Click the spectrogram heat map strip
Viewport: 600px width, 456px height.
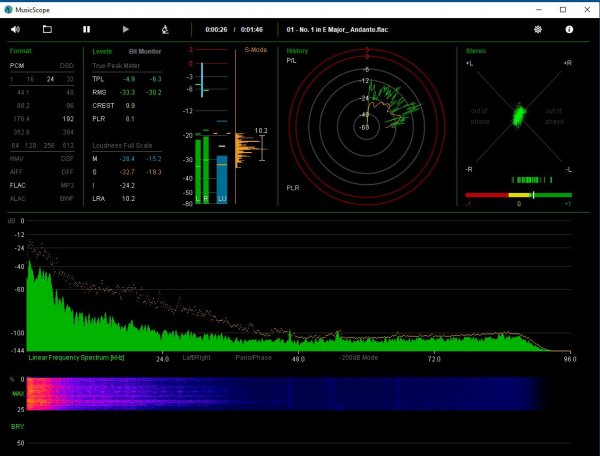point(285,394)
